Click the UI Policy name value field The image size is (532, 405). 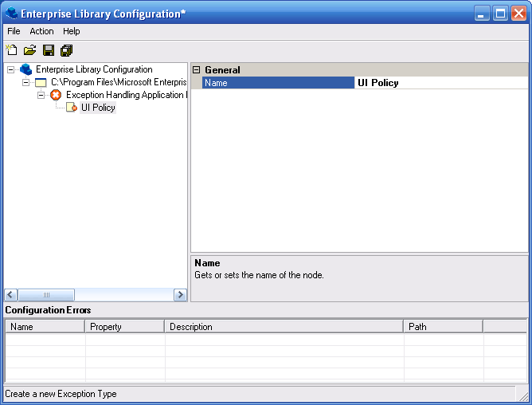(440, 83)
